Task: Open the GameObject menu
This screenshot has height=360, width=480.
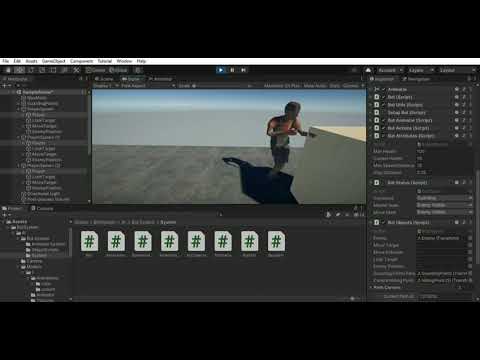Action: [x=54, y=61]
